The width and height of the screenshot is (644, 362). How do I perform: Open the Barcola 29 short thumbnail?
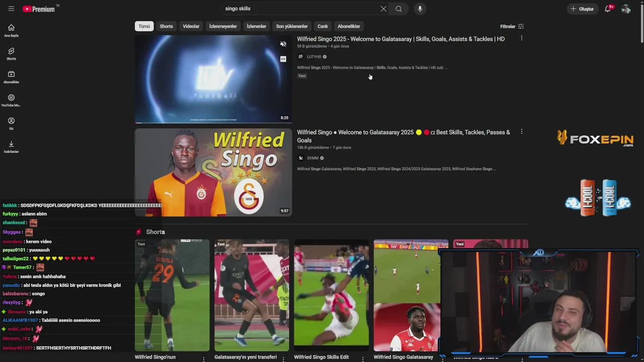(172, 295)
